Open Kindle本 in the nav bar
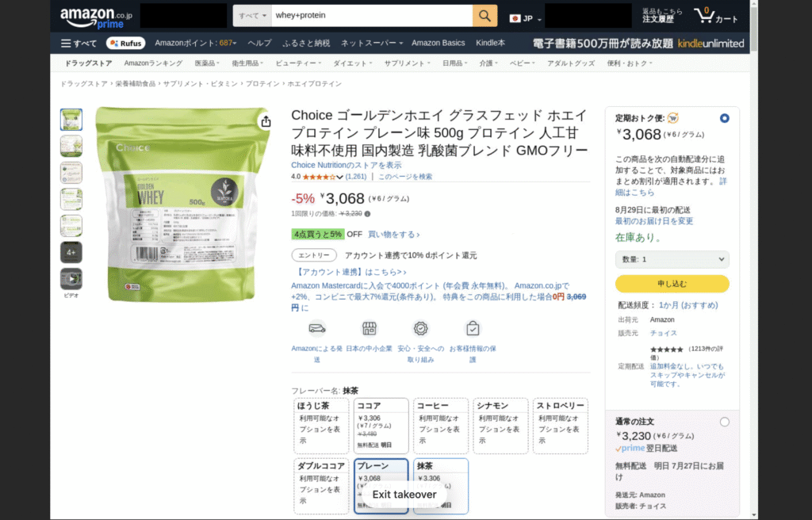Screen dimensions: 812x520 point(490,43)
